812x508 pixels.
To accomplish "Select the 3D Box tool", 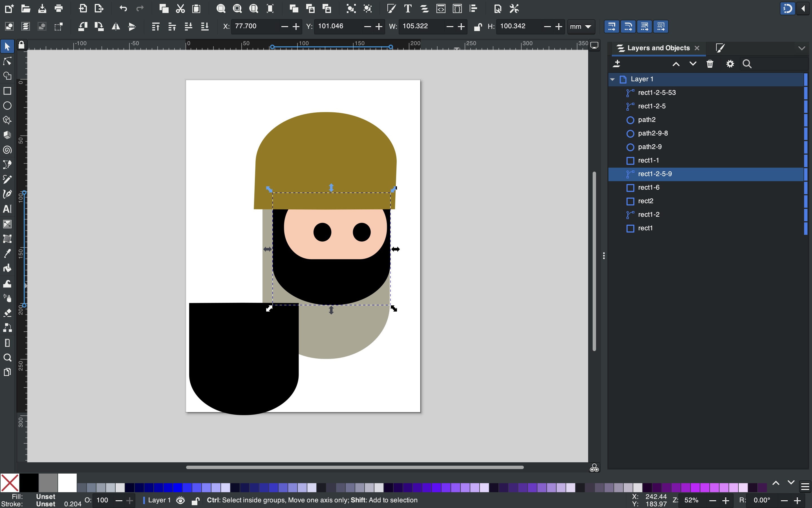I will (7, 135).
